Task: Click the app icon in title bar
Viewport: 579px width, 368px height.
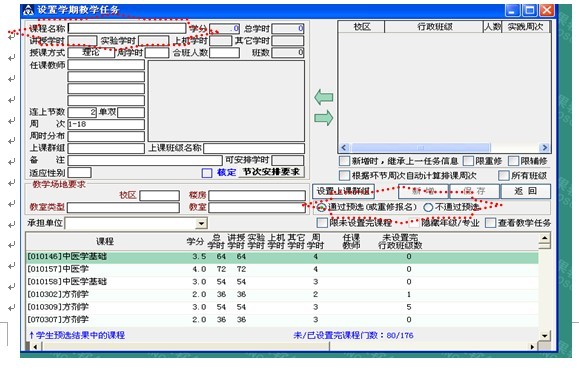Action: (28, 10)
